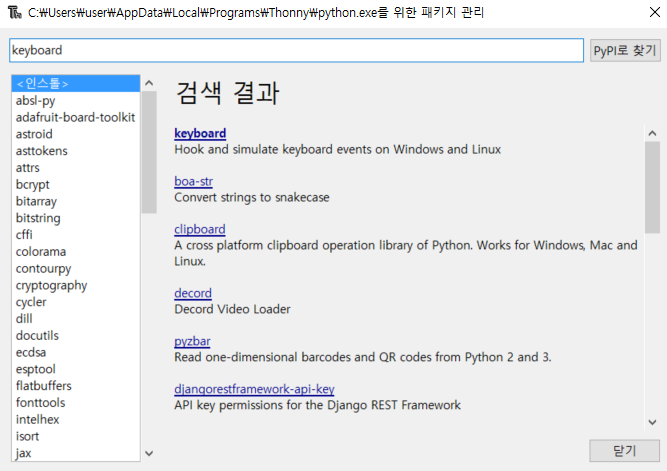Open the boa-str package link
The height and width of the screenshot is (471, 667).
point(194,181)
